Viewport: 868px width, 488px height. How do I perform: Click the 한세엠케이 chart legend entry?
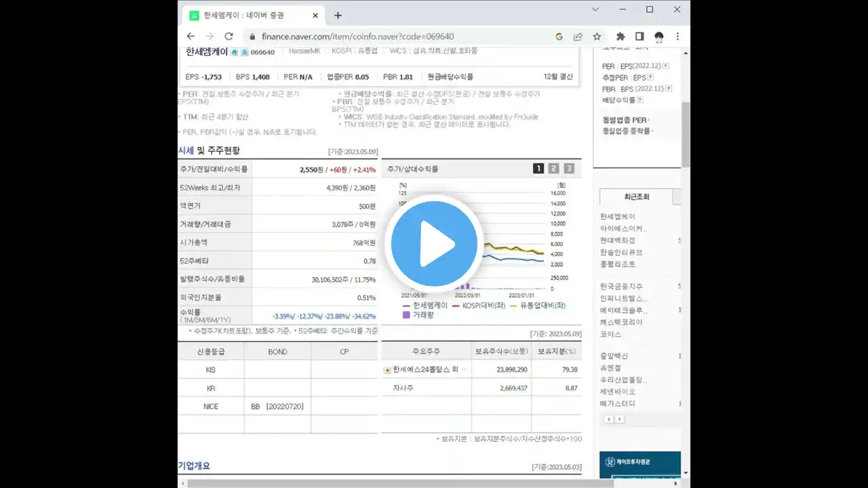(425, 305)
